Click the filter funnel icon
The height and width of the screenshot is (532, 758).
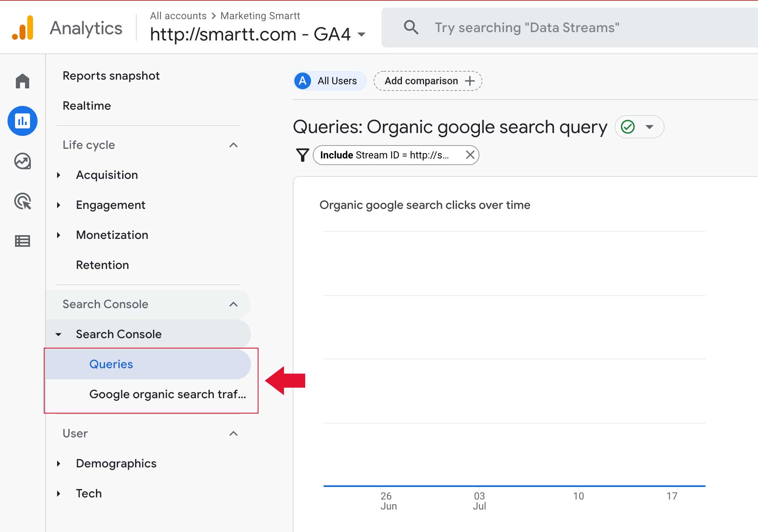[302, 155]
